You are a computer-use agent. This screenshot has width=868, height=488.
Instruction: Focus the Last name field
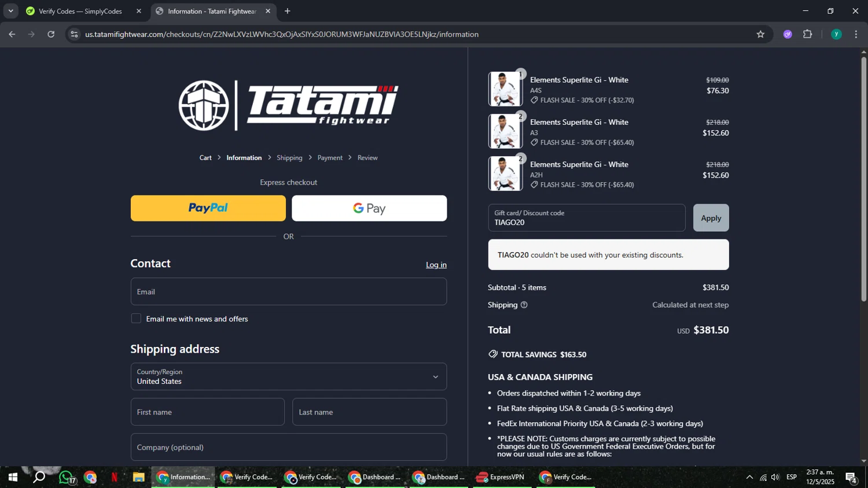(x=369, y=412)
